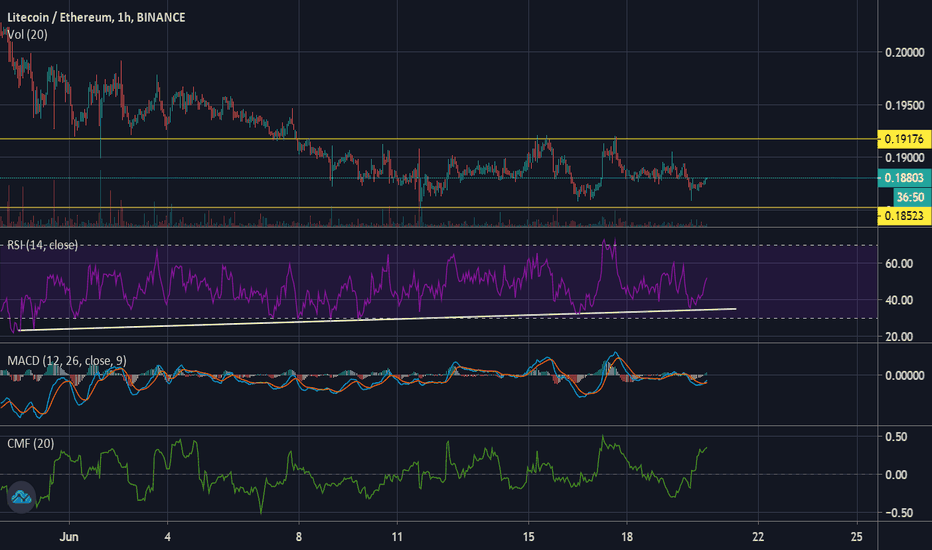Image resolution: width=932 pixels, height=550 pixels.
Task: Click the 18 date label on time axis
Action: click(x=626, y=537)
